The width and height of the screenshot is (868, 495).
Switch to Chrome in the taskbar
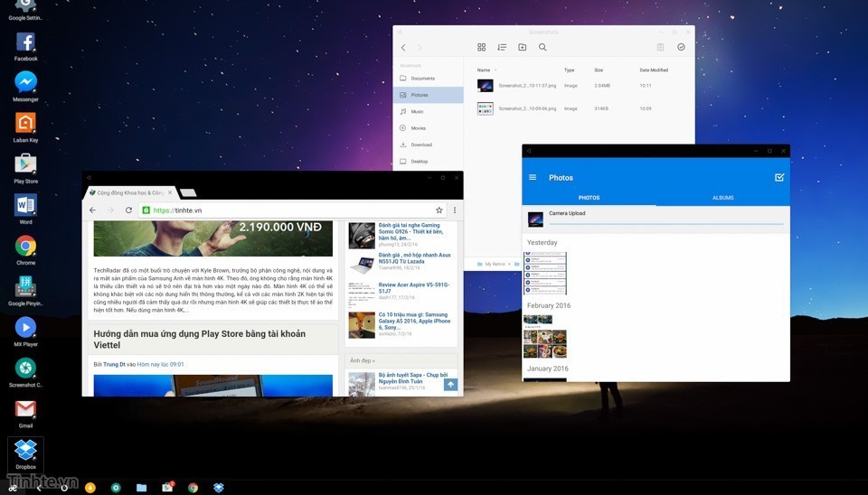pyautogui.click(x=193, y=488)
